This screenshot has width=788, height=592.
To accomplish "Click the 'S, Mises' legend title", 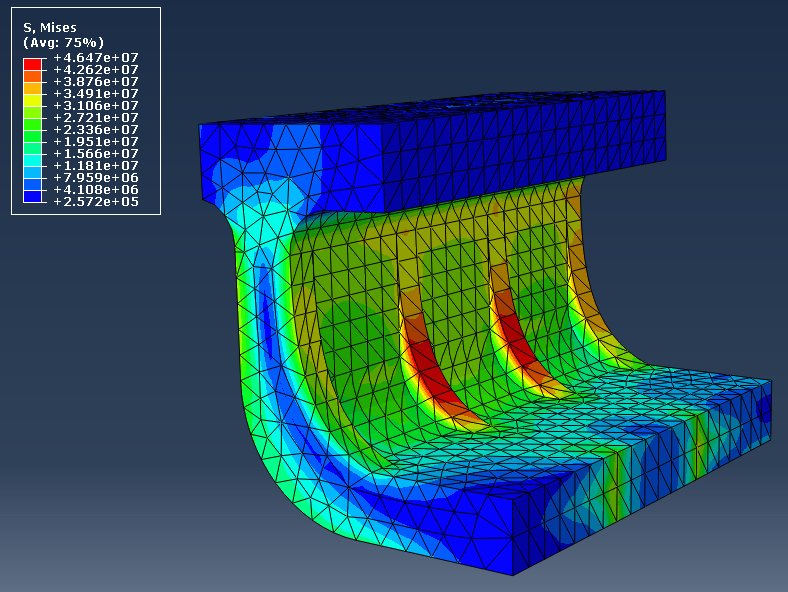I will pos(50,28).
